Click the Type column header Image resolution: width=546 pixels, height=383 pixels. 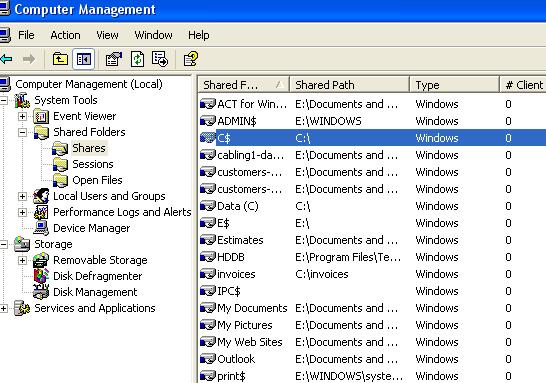coord(454,85)
